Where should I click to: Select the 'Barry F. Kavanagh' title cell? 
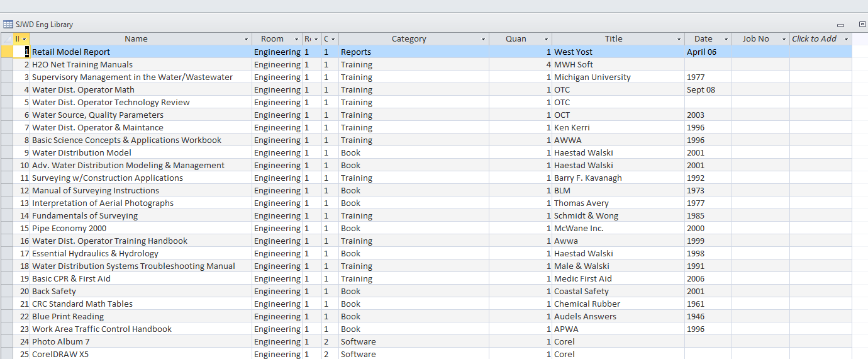coord(618,178)
